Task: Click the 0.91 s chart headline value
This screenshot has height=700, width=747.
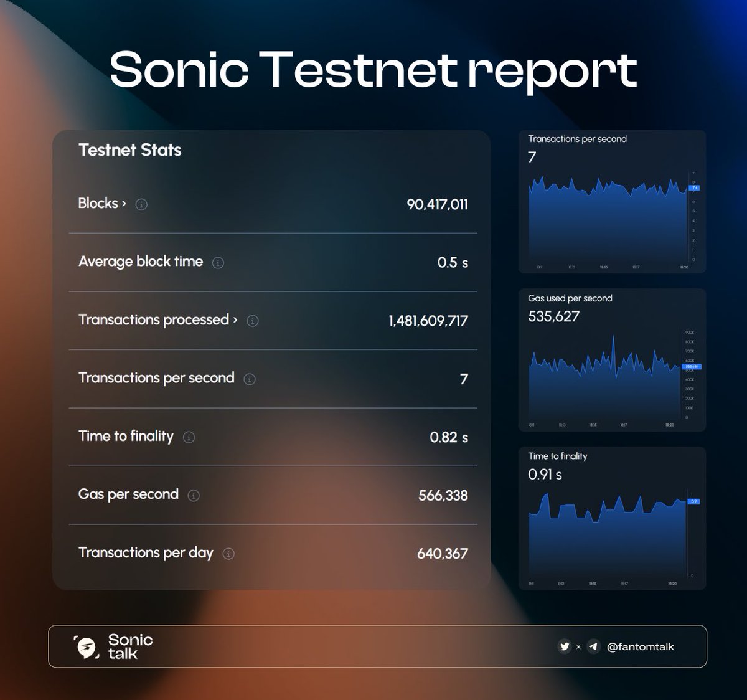Action: pyautogui.click(x=545, y=475)
